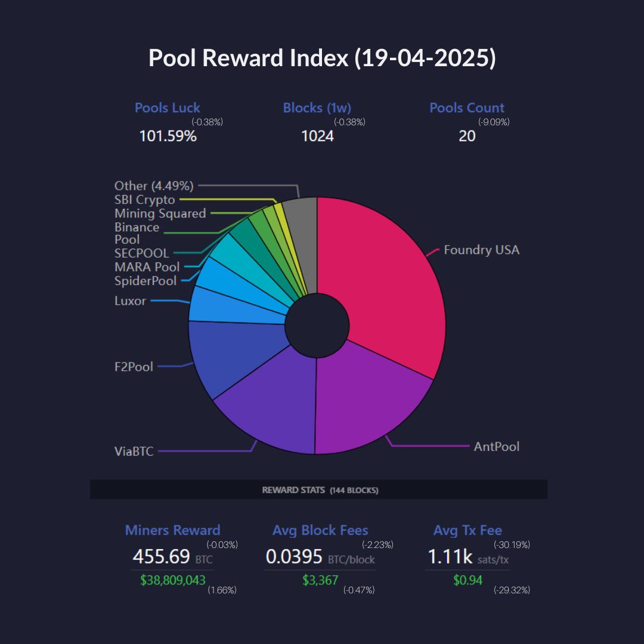Click the Pools Count heading
The height and width of the screenshot is (644, 644).
pyautogui.click(x=467, y=107)
